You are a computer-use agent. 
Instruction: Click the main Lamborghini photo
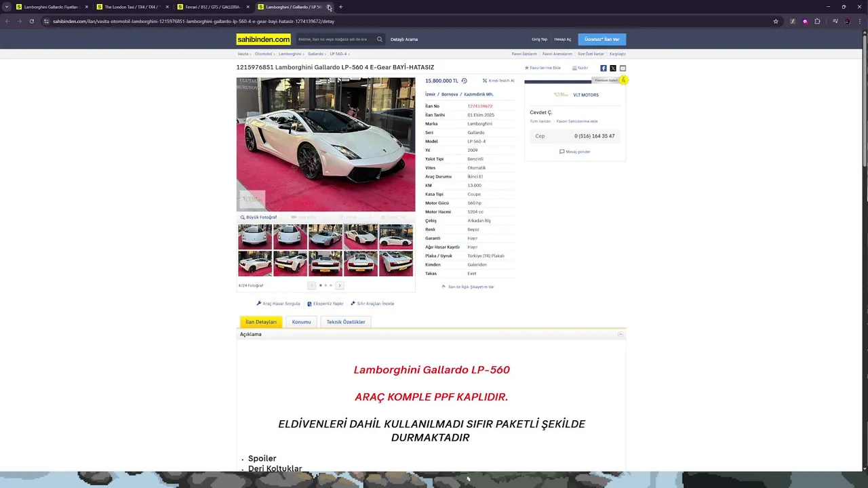pos(325,144)
